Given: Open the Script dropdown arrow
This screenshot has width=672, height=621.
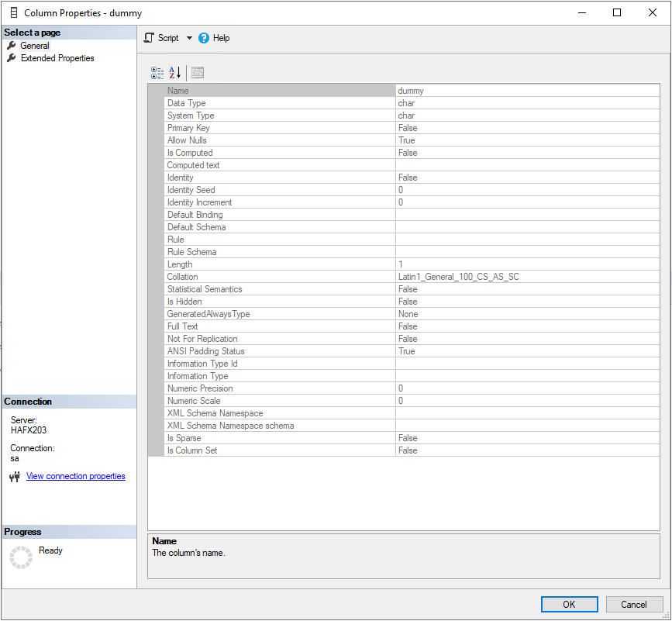Looking at the screenshot, I should pos(189,38).
